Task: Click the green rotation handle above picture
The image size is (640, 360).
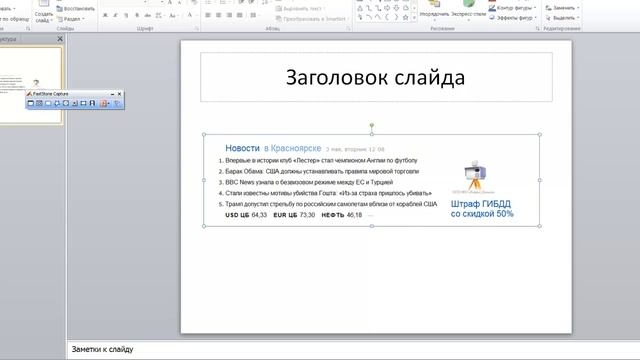Action: [x=372, y=126]
